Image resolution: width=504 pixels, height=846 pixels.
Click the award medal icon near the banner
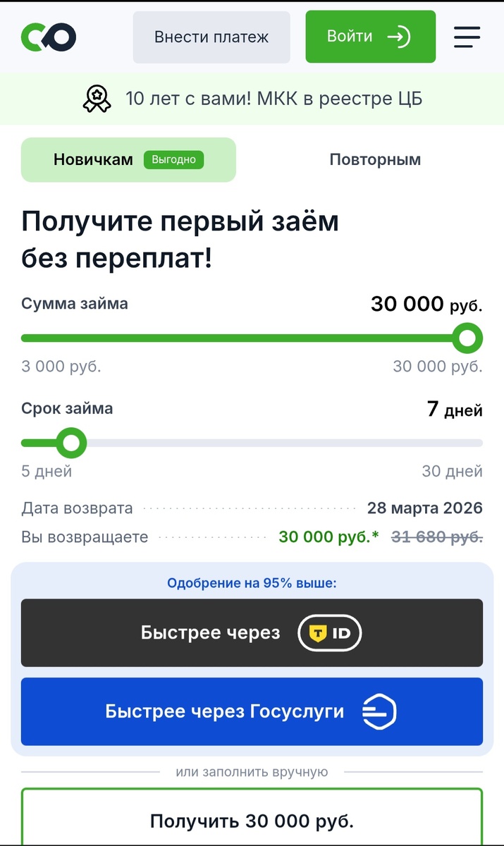tap(97, 99)
